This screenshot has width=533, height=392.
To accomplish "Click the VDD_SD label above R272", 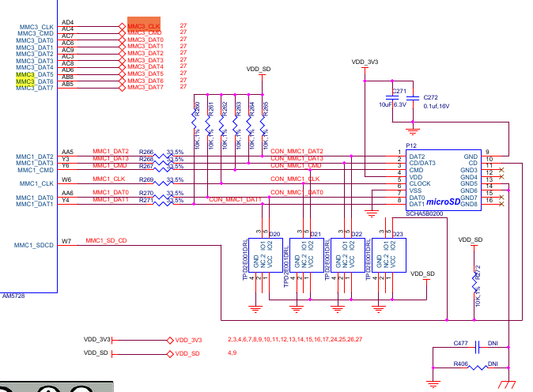I will pyautogui.click(x=471, y=239).
